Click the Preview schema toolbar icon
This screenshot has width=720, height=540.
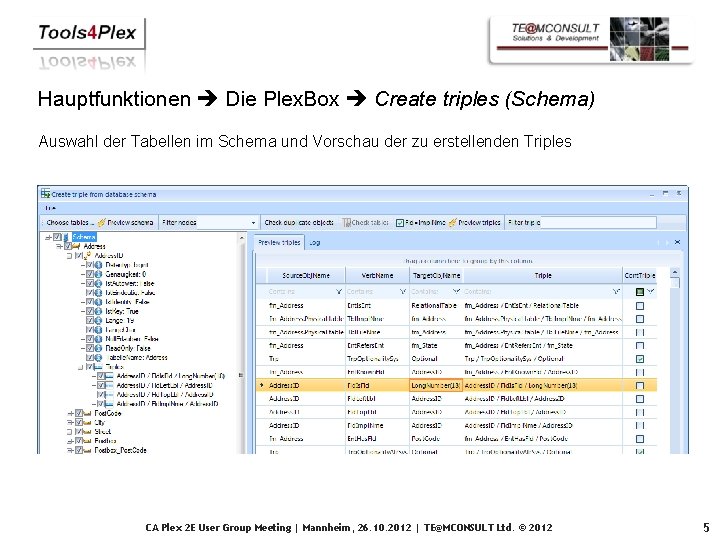101,222
